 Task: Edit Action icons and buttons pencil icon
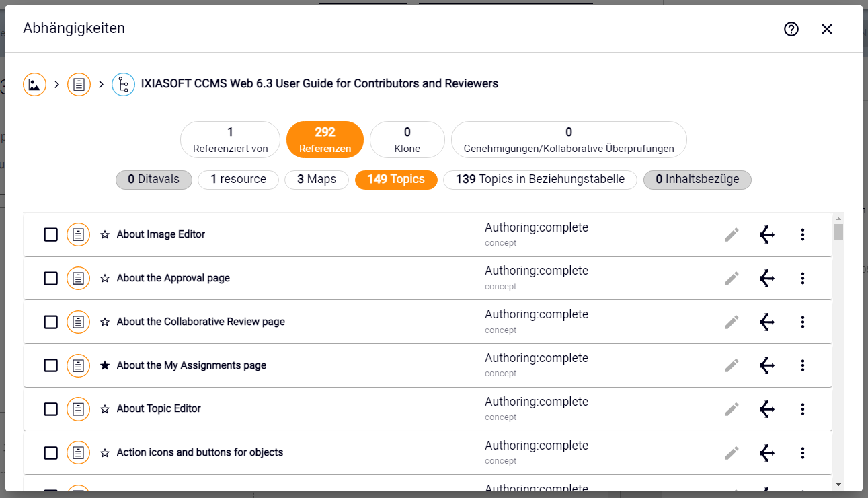click(732, 453)
